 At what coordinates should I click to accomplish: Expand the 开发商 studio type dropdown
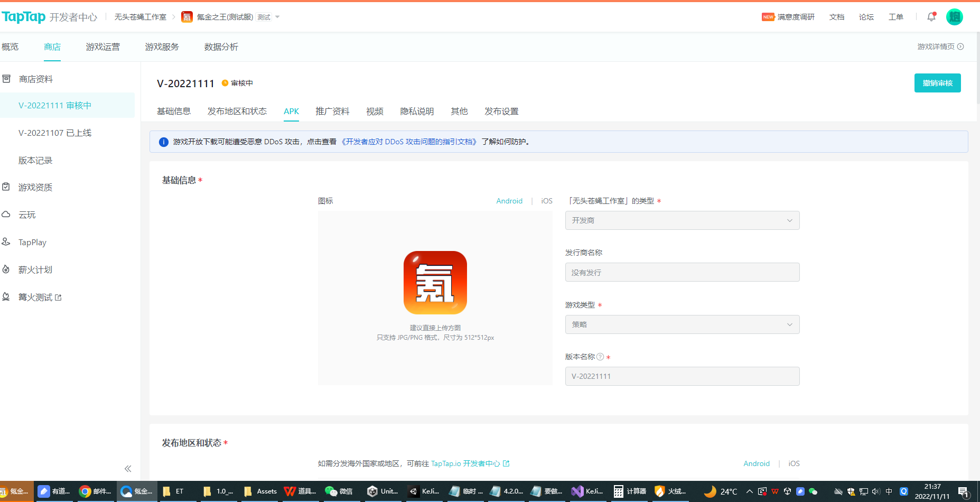(x=682, y=220)
